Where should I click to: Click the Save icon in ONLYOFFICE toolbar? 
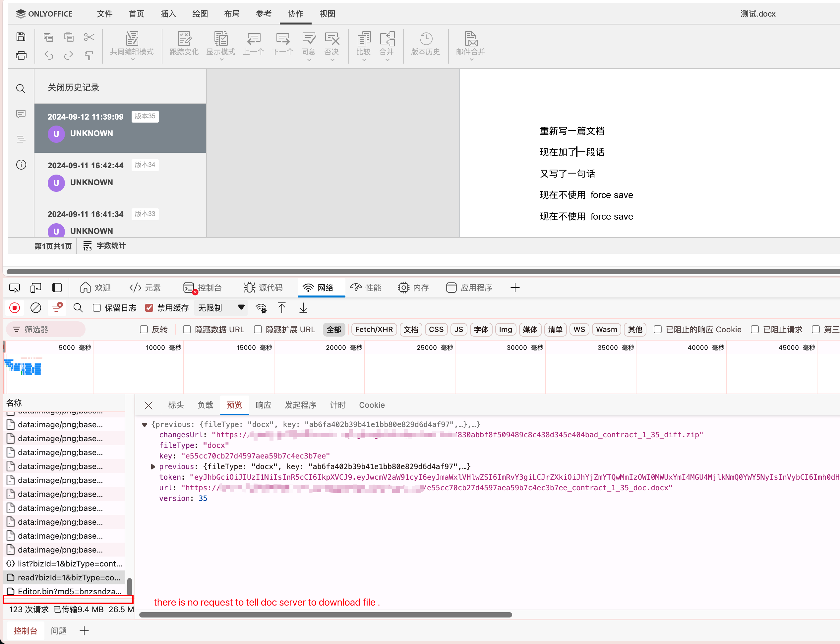tap(21, 37)
